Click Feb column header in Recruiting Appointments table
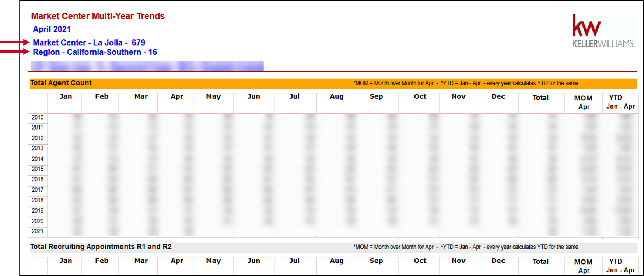Image resolution: width=644 pixels, height=276 pixels. [102, 261]
